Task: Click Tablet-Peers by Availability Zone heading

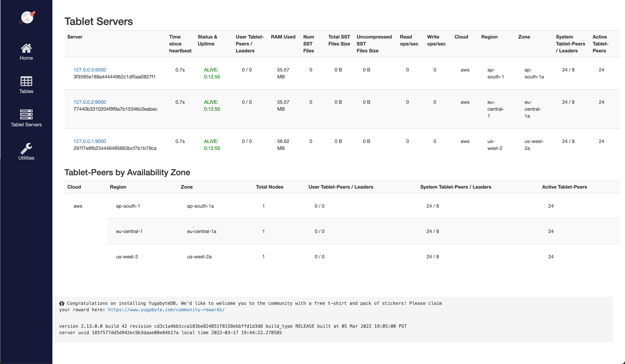Action: click(127, 172)
